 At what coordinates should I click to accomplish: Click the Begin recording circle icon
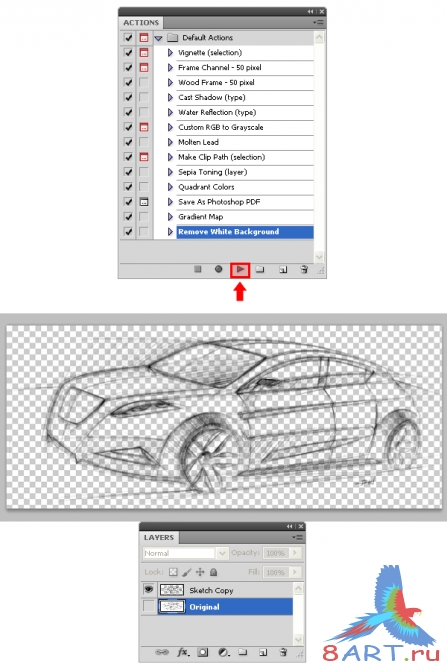click(218, 269)
